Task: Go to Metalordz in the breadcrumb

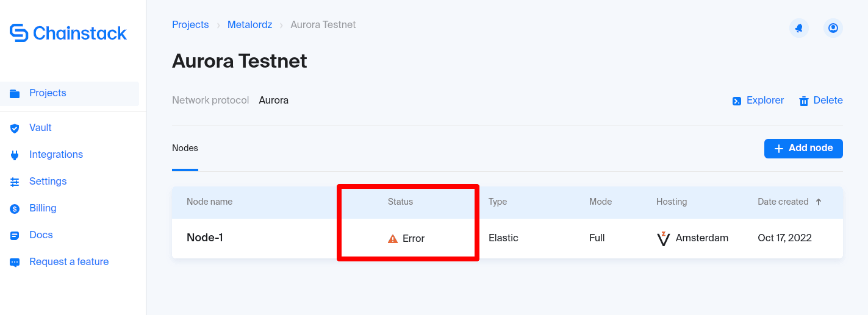Action: [249, 25]
